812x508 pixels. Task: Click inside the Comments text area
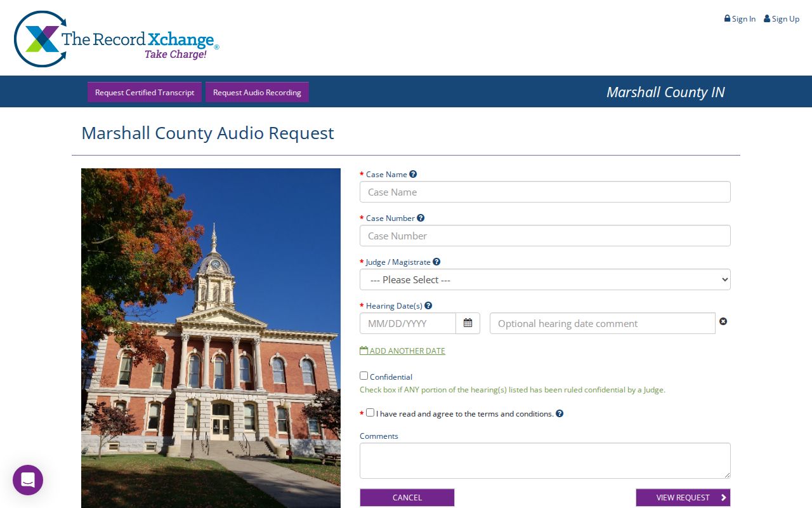click(x=545, y=460)
